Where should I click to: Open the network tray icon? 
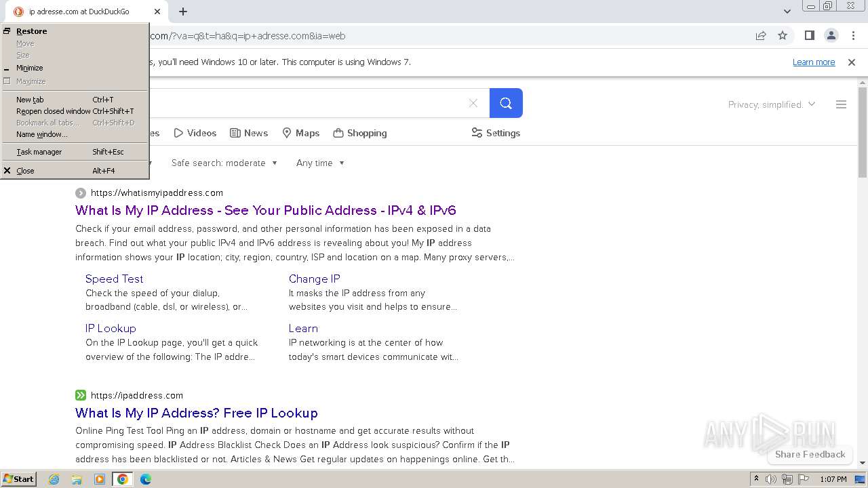(787, 479)
